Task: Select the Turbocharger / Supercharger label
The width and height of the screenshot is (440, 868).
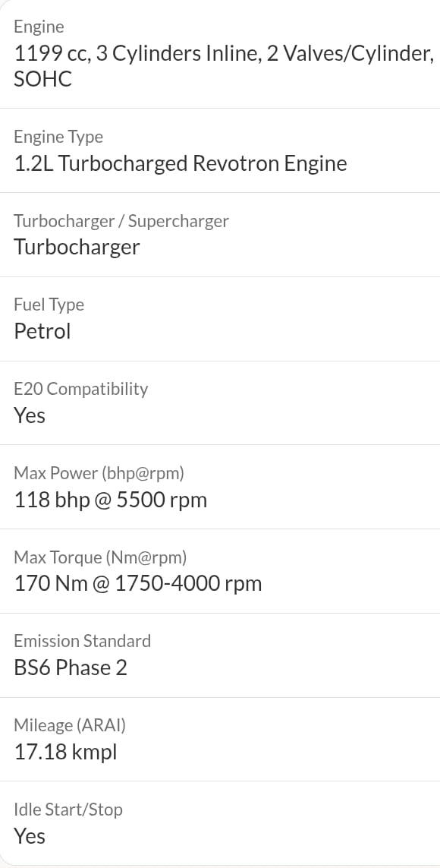Action: click(x=121, y=221)
